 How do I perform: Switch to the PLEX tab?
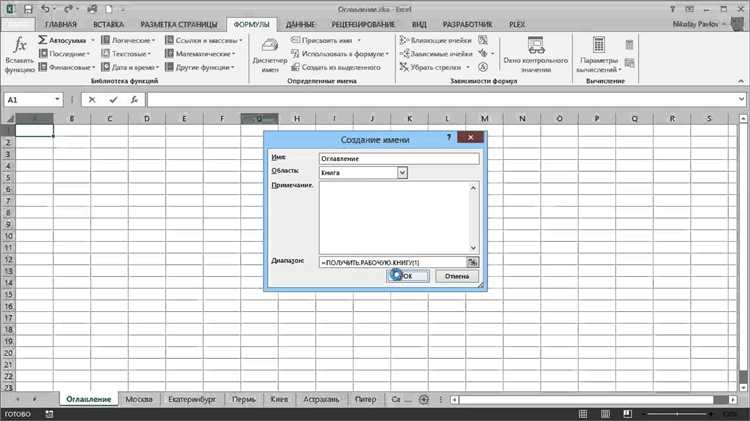pyautogui.click(x=517, y=24)
